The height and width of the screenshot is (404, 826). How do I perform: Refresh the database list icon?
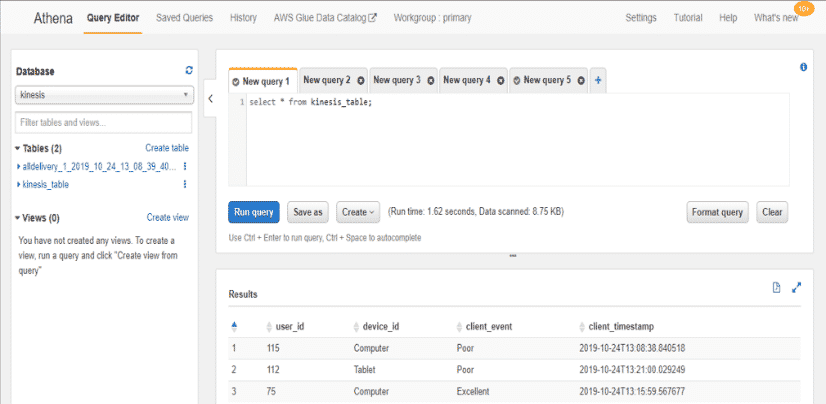point(189,70)
